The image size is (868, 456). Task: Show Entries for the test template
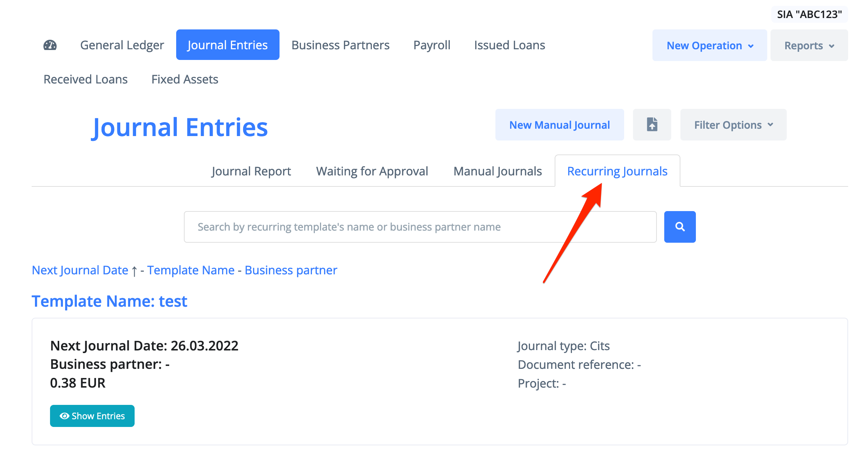(92, 416)
